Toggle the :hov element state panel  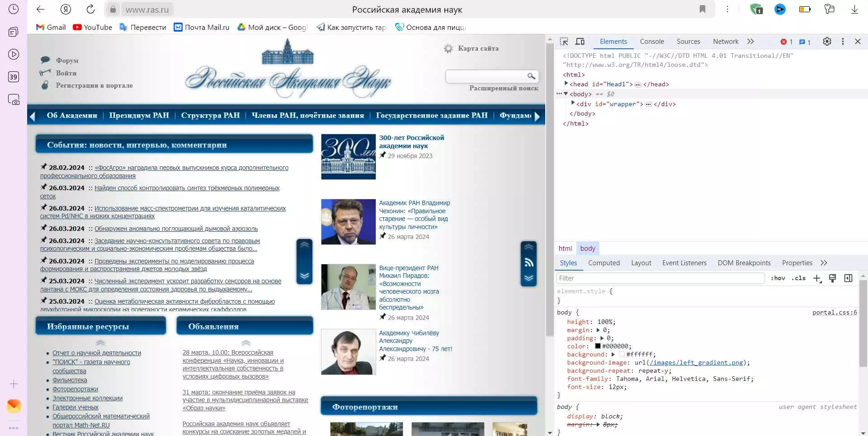pos(778,278)
